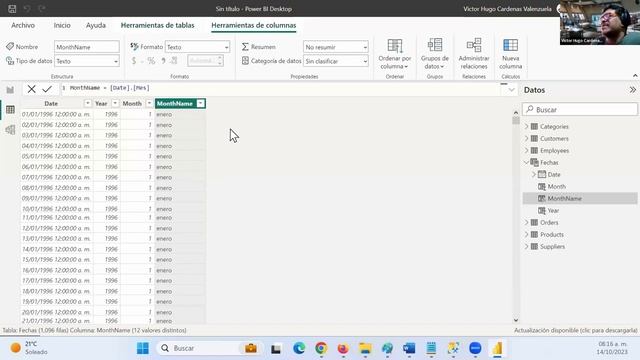Switch to Table data view icon
The image size is (640, 360).
pyautogui.click(x=10, y=110)
